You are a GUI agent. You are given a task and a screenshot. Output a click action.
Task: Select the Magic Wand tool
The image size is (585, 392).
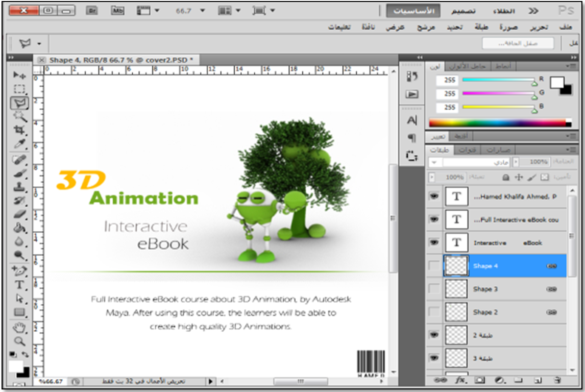pyautogui.click(x=19, y=117)
